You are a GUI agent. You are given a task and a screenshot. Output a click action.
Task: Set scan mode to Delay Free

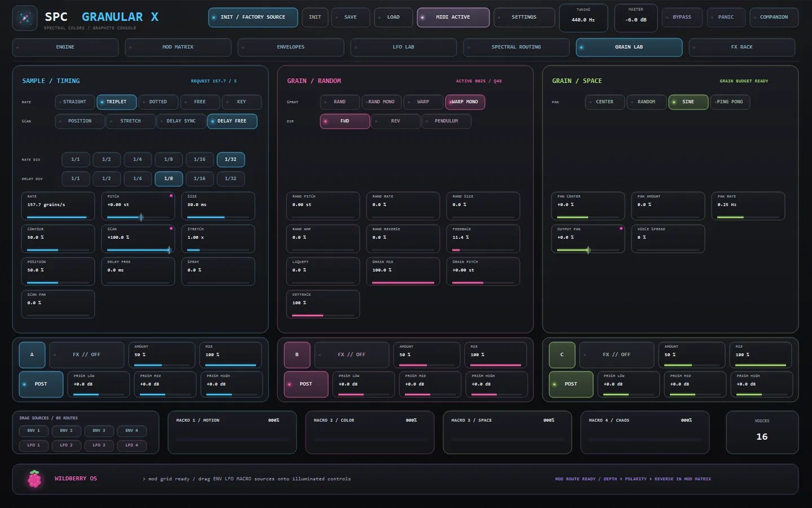pos(232,121)
